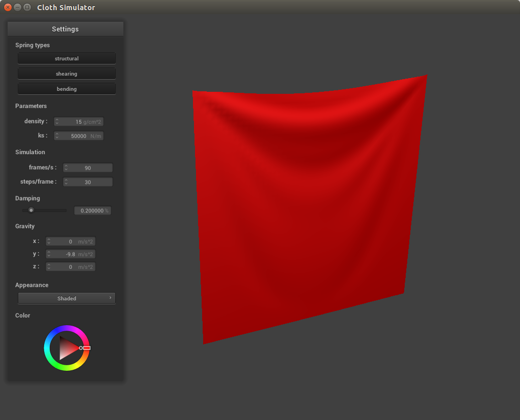
Task: Raise frames/s using the up arrow
Action: tap(67, 165)
